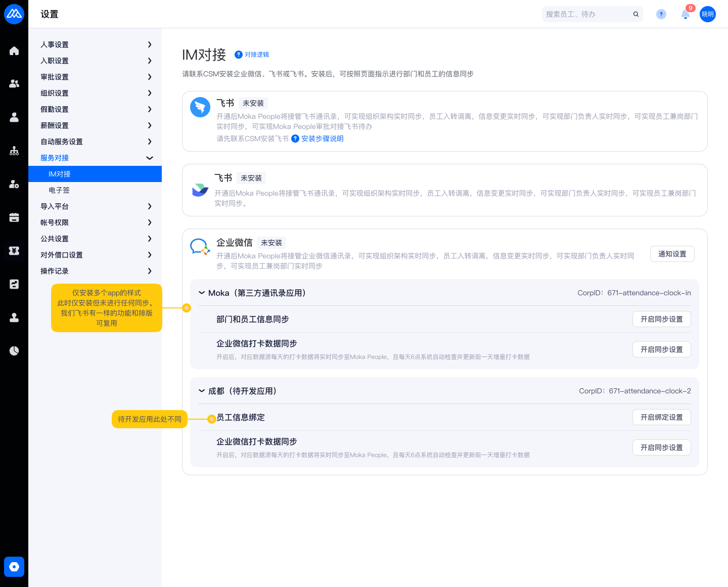The image size is (728, 587).
Task: Collapse the 成都（待开发应用）section
Action: [202, 391]
